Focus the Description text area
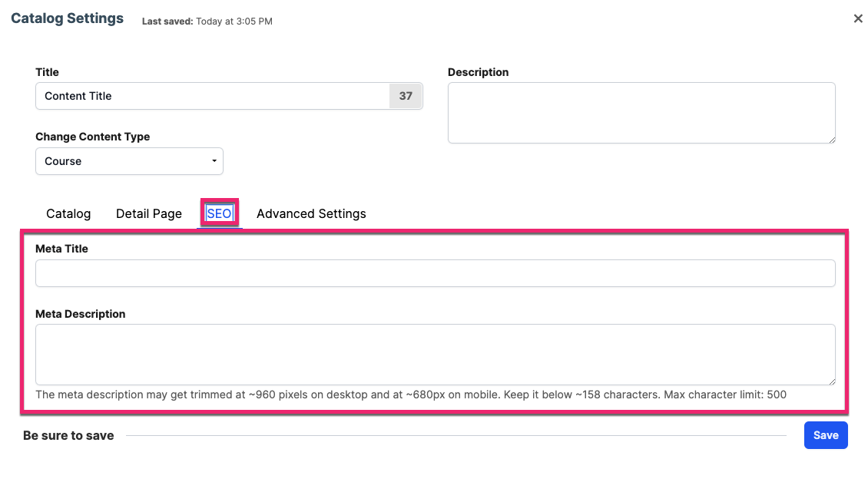The image size is (868, 482). [x=641, y=113]
